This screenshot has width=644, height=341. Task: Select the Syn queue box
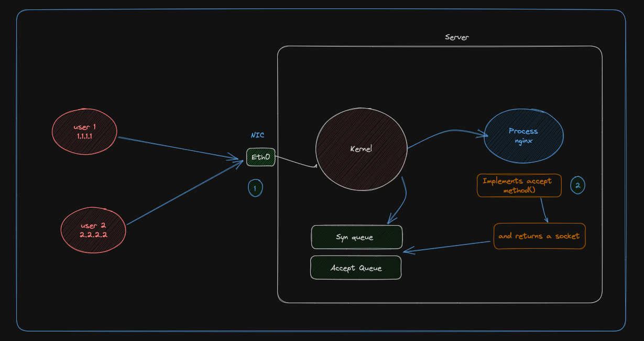(357, 237)
